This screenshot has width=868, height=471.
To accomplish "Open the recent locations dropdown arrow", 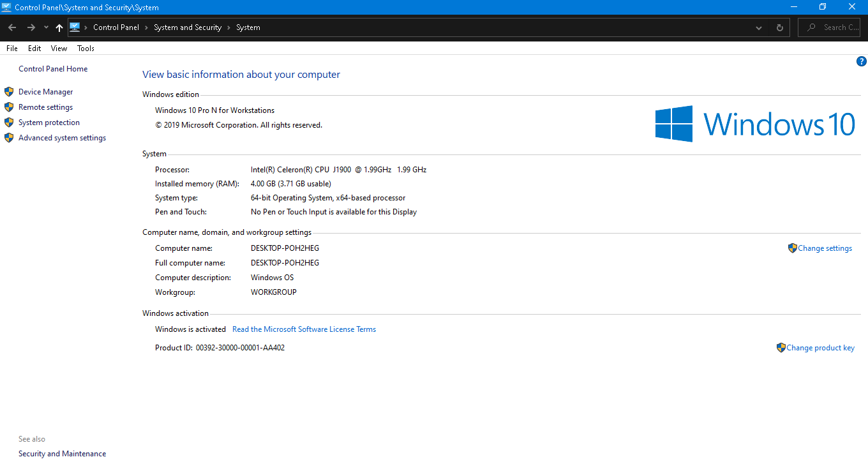I will tap(46, 27).
